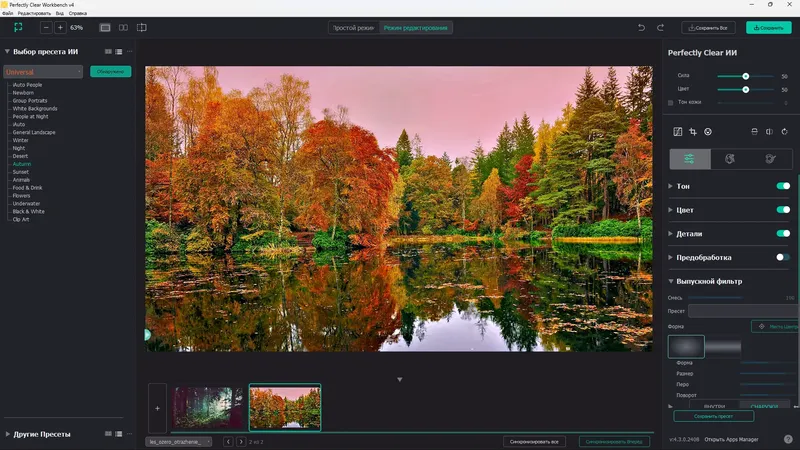The height and width of the screenshot is (450, 800).
Task: Select the middle brush mask tab
Action: tap(730, 159)
